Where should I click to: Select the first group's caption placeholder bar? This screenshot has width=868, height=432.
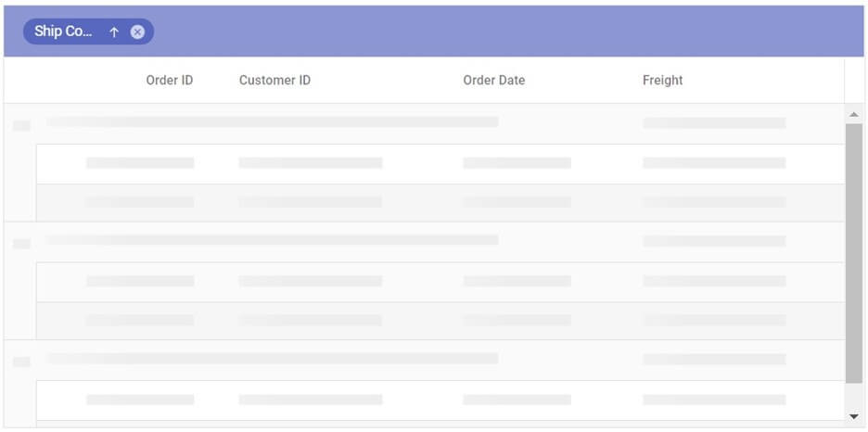point(272,121)
